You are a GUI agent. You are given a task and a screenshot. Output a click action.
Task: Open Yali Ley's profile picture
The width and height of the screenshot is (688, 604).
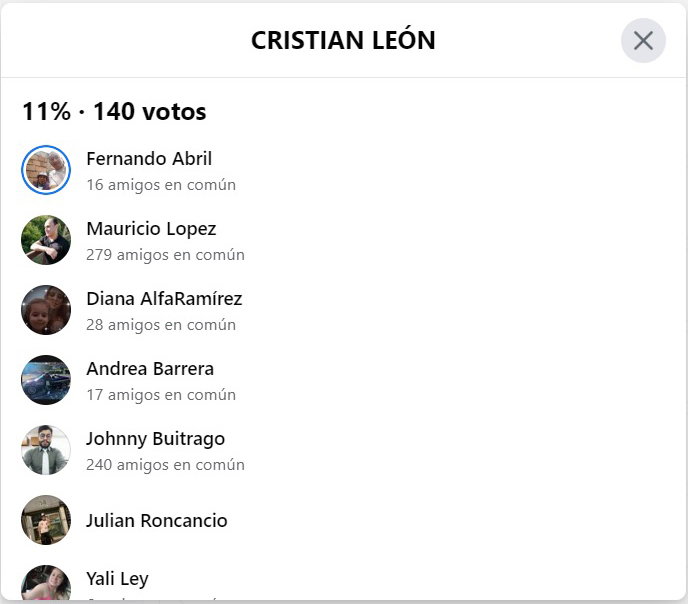tap(46, 583)
